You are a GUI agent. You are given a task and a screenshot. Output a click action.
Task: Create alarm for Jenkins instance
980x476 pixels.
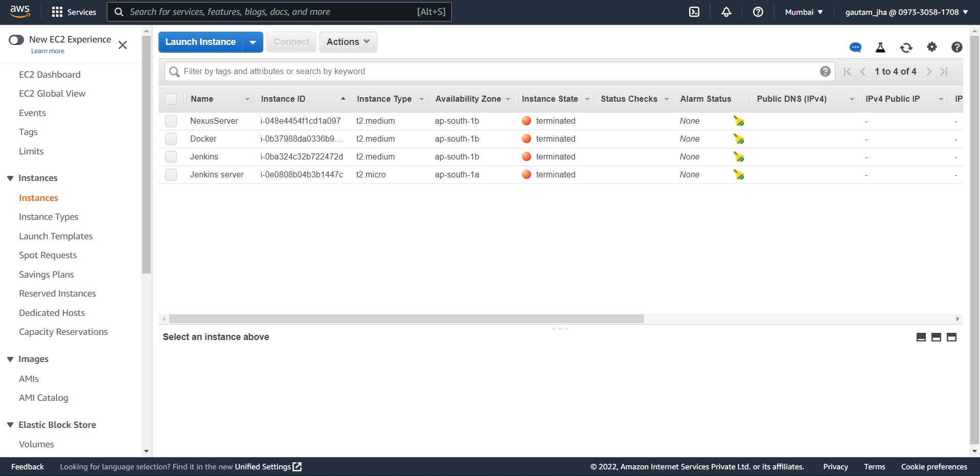point(739,157)
